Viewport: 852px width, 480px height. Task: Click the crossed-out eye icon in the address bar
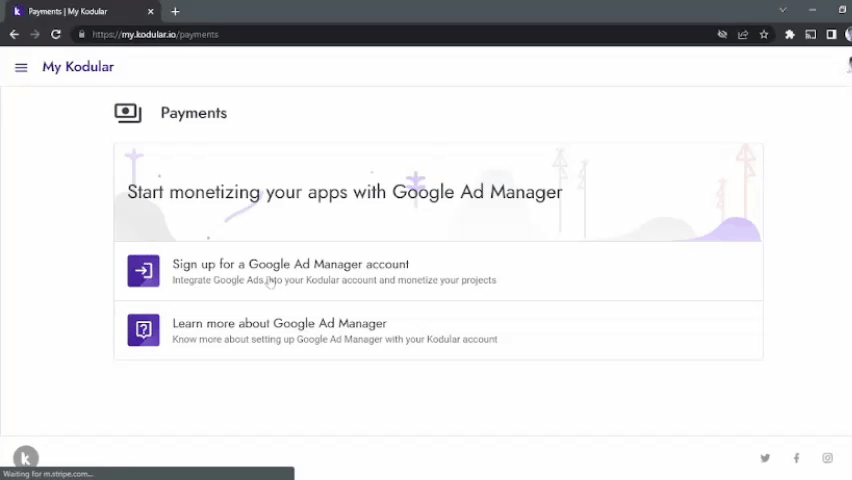[722, 34]
